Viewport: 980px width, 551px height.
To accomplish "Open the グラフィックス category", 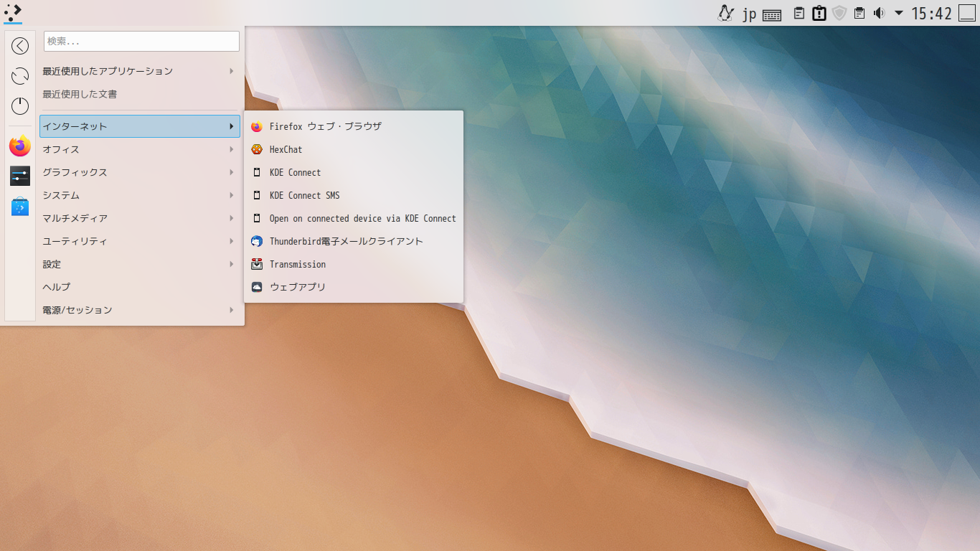I will (x=140, y=172).
